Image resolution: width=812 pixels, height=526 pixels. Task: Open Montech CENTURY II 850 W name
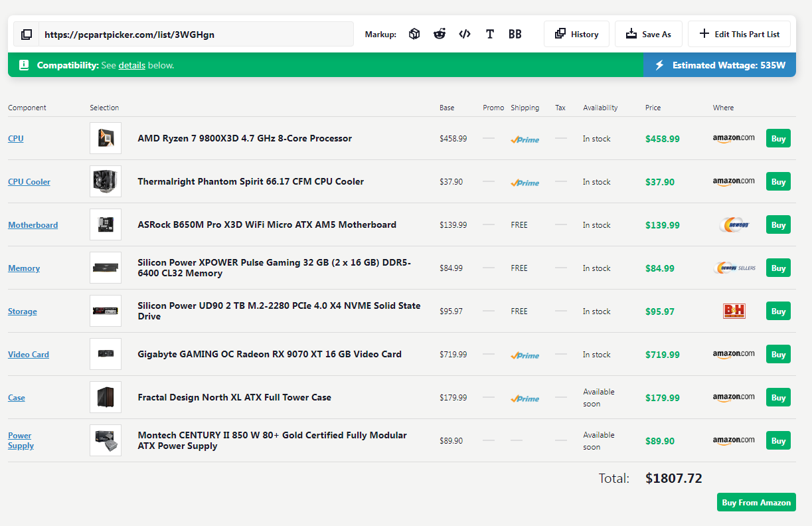[x=272, y=440]
